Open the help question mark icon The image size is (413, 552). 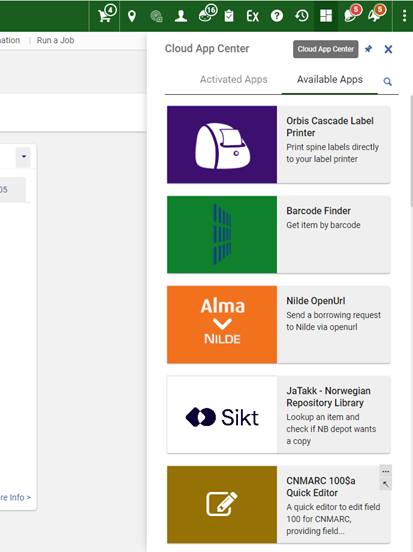[x=277, y=16]
